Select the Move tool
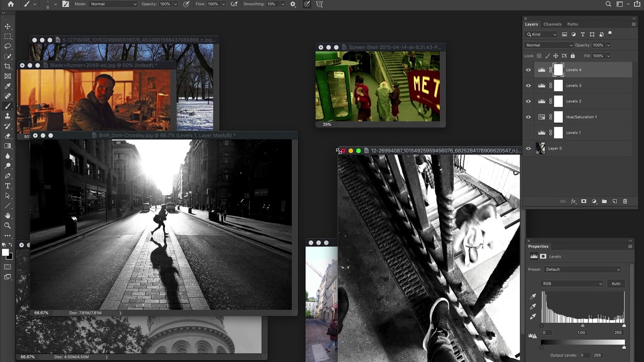The height and width of the screenshot is (362, 644). [8, 27]
